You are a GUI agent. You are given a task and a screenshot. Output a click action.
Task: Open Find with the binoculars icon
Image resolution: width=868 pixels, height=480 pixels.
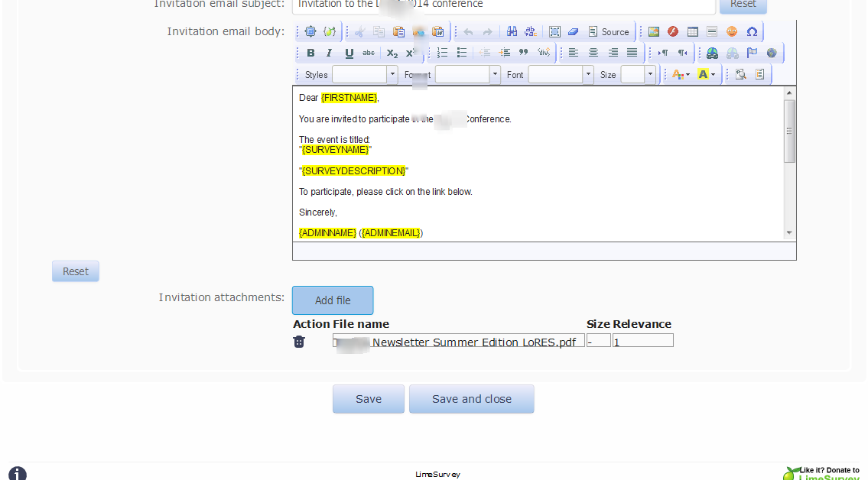[512, 31]
